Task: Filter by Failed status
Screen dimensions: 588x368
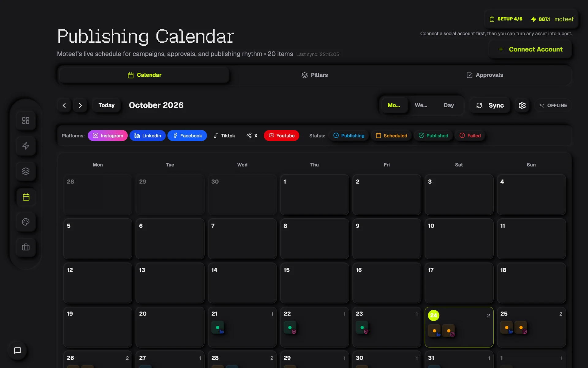Action: (470, 136)
